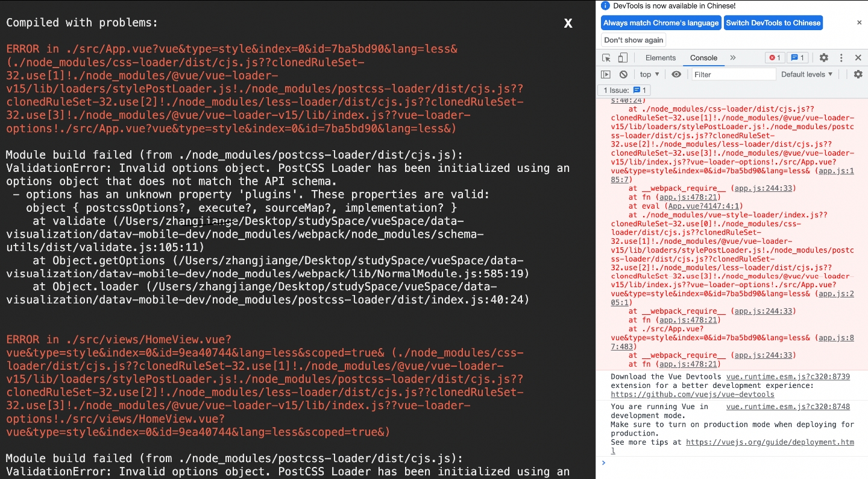Viewport: 868px width, 479px height.
Task: Create a live expression with eye icon
Action: 676,74
